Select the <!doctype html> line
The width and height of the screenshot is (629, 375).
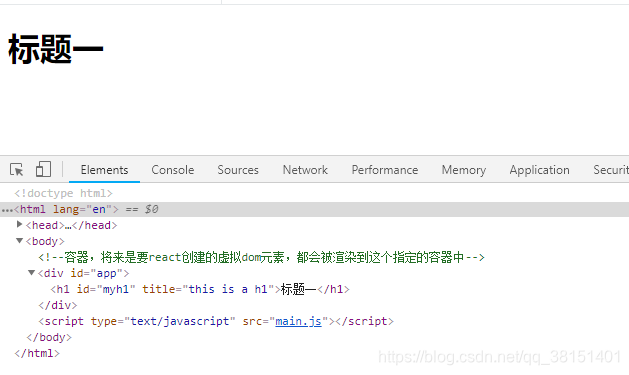tap(63, 193)
